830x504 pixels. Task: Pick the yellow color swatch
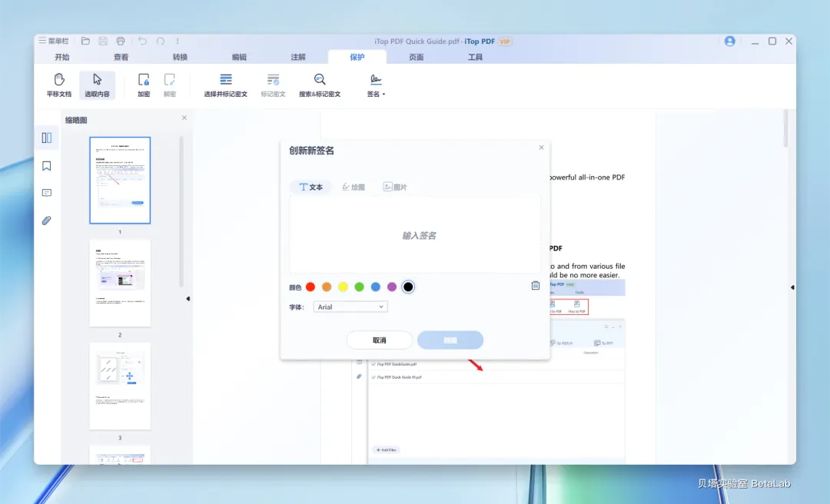pos(343,287)
